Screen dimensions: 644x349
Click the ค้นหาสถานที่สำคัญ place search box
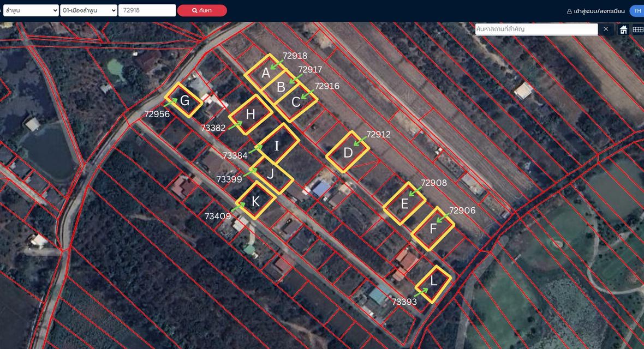pos(536,29)
